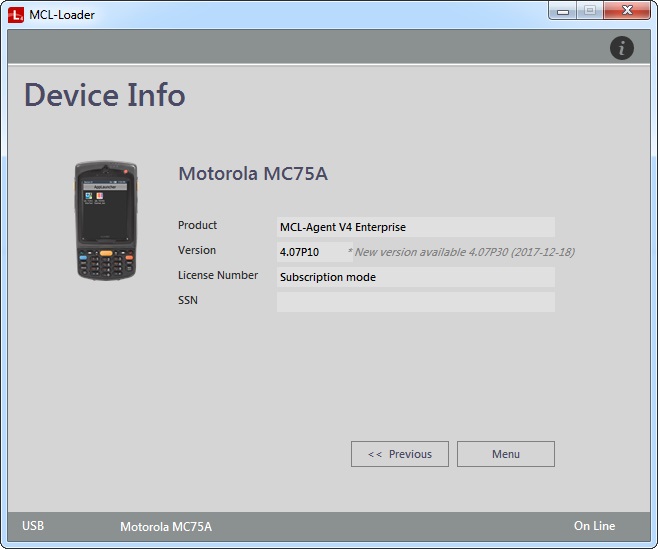The image size is (658, 549).
Task: Click the Device Info page title
Action: (105, 95)
